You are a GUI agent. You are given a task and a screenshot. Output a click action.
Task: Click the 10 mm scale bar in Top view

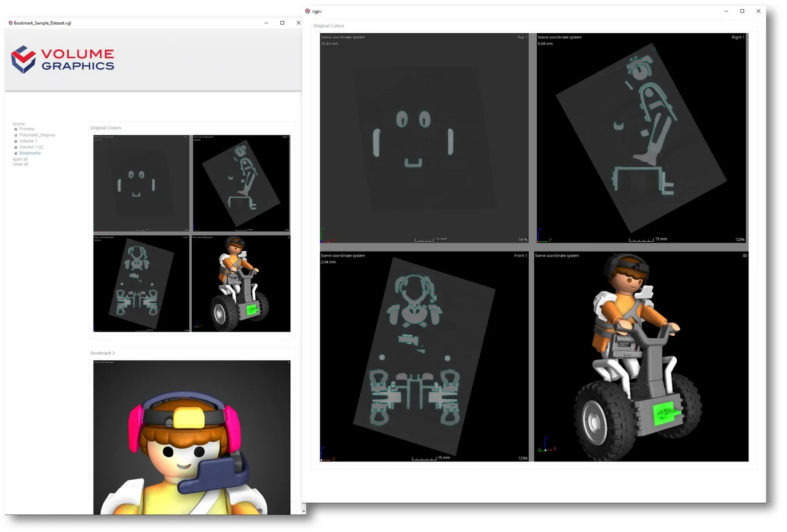[430, 239]
